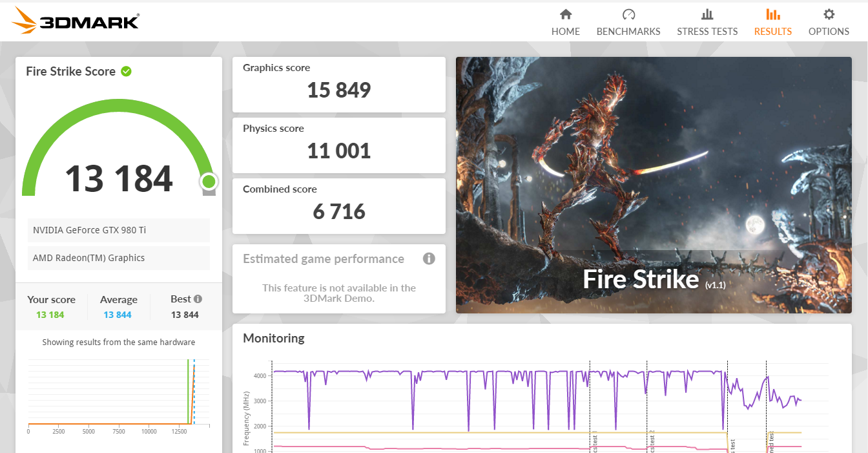Select the Graphics score card

[x=338, y=84]
